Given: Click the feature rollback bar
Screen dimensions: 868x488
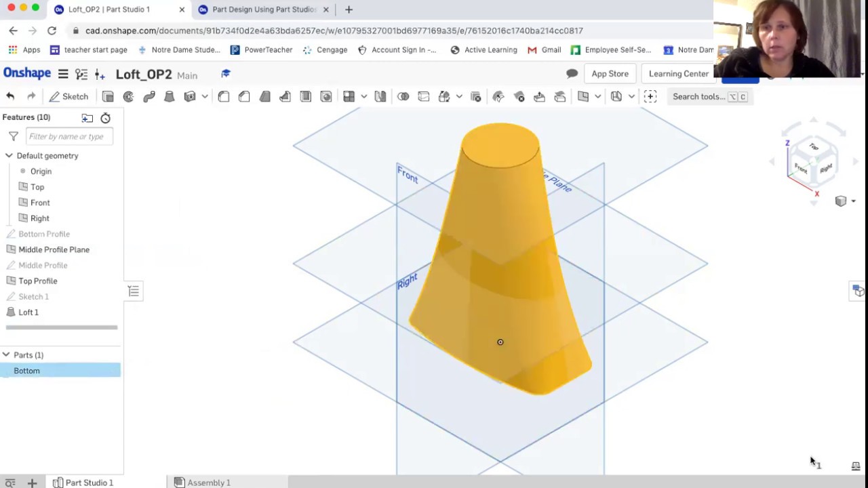Looking at the screenshot, I should pyautogui.click(x=62, y=327).
